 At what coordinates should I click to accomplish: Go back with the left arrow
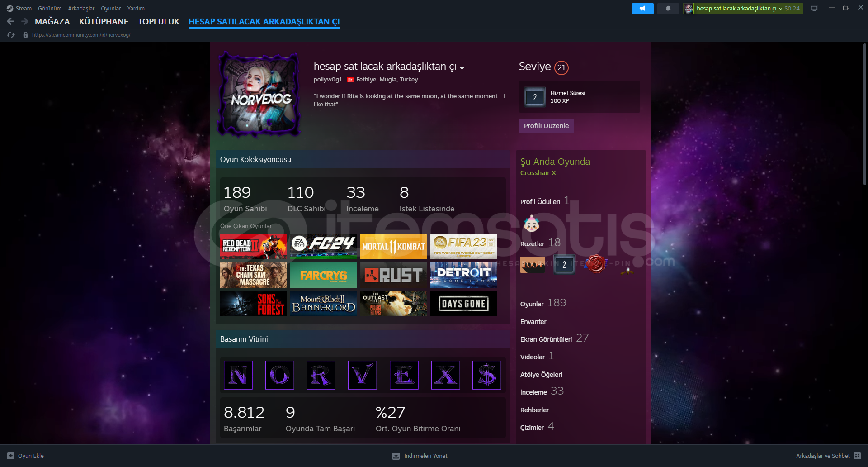pos(11,21)
